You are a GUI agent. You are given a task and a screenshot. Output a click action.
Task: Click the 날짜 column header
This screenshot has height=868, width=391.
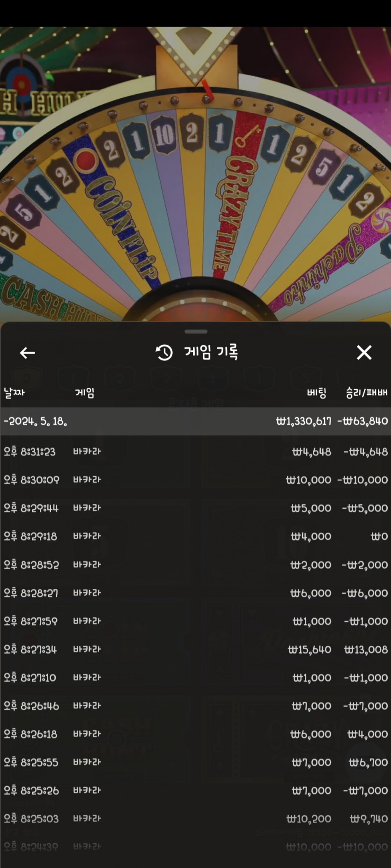click(14, 393)
